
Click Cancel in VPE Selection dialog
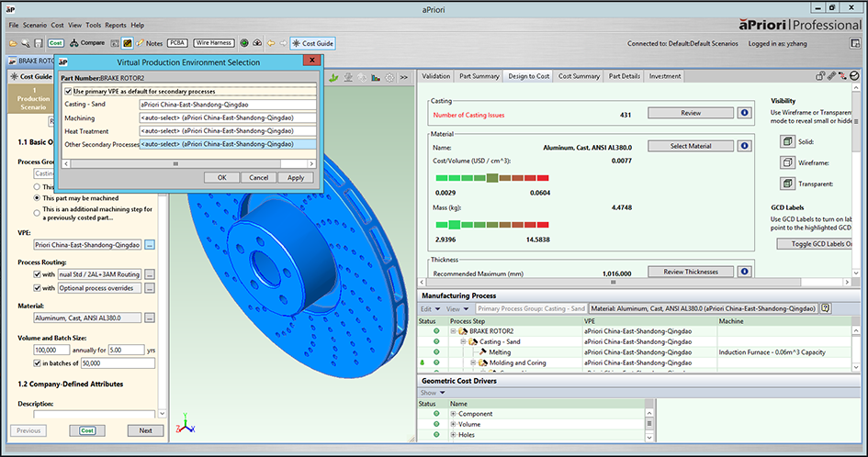pos(258,178)
